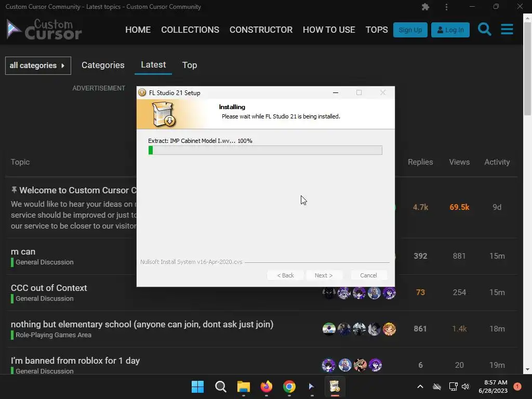Image resolution: width=532 pixels, height=399 pixels.
Task: Open the 'm can' topic
Action: coord(23,252)
